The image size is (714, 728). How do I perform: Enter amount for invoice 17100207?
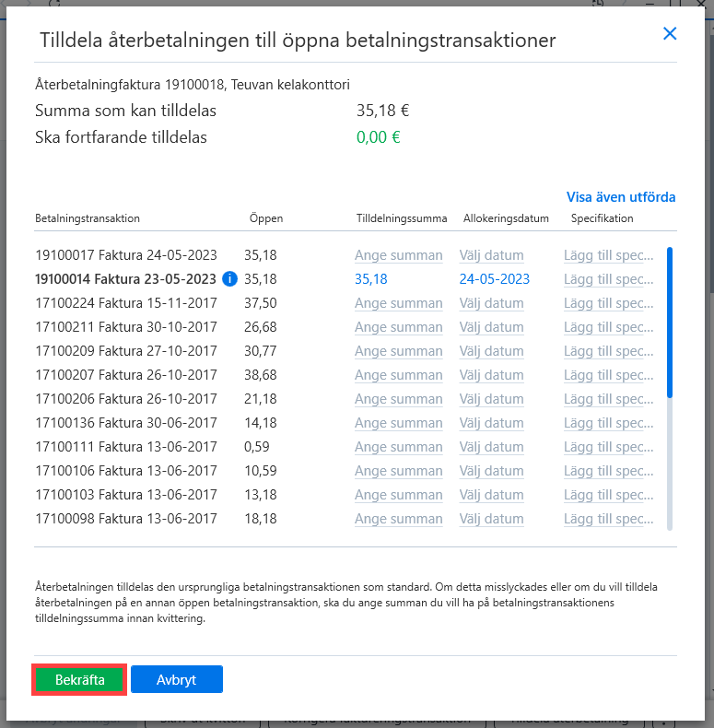click(398, 375)
